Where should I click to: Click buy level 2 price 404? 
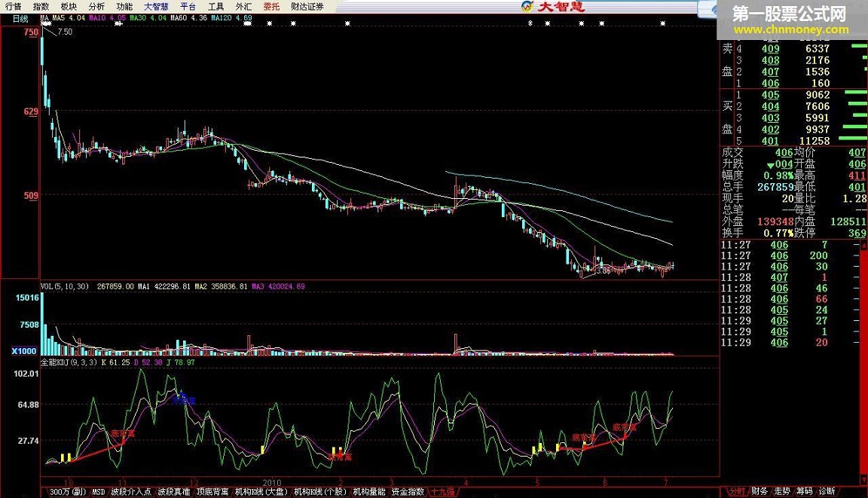(x=771, y=107)
